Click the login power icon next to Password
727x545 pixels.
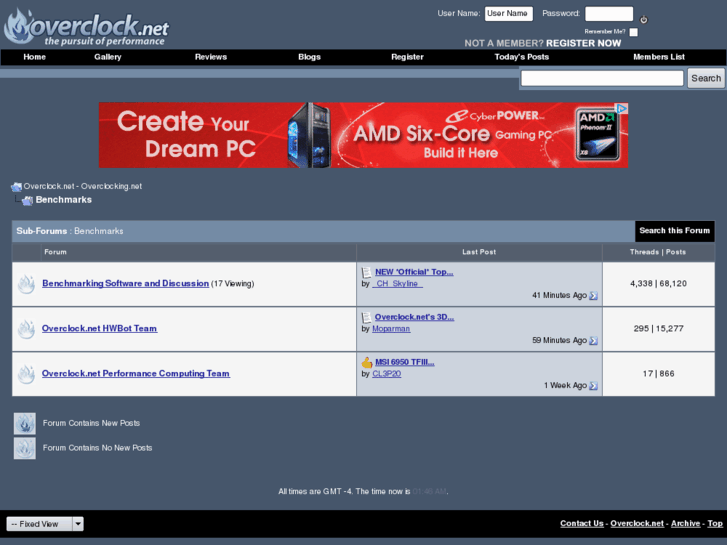644,19
